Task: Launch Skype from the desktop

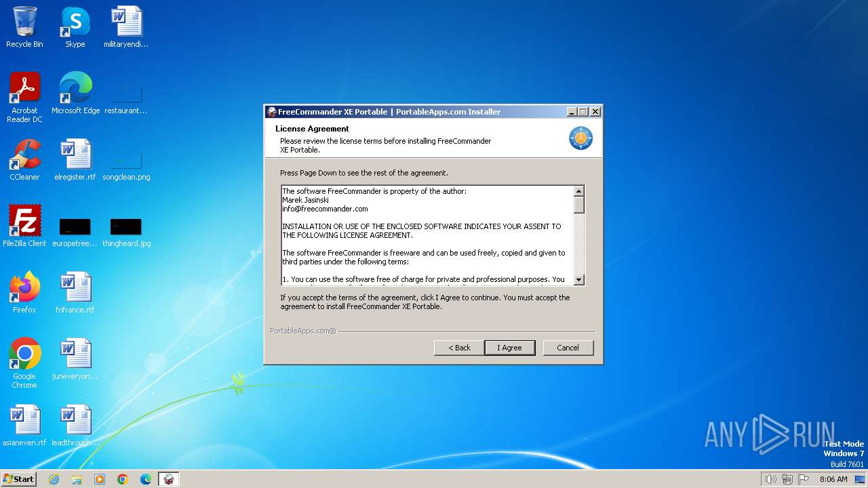Action: click(75, 27)
